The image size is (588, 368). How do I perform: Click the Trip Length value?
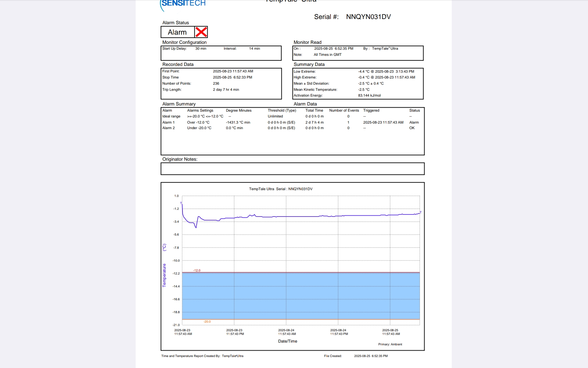click(x=226, y=90)
